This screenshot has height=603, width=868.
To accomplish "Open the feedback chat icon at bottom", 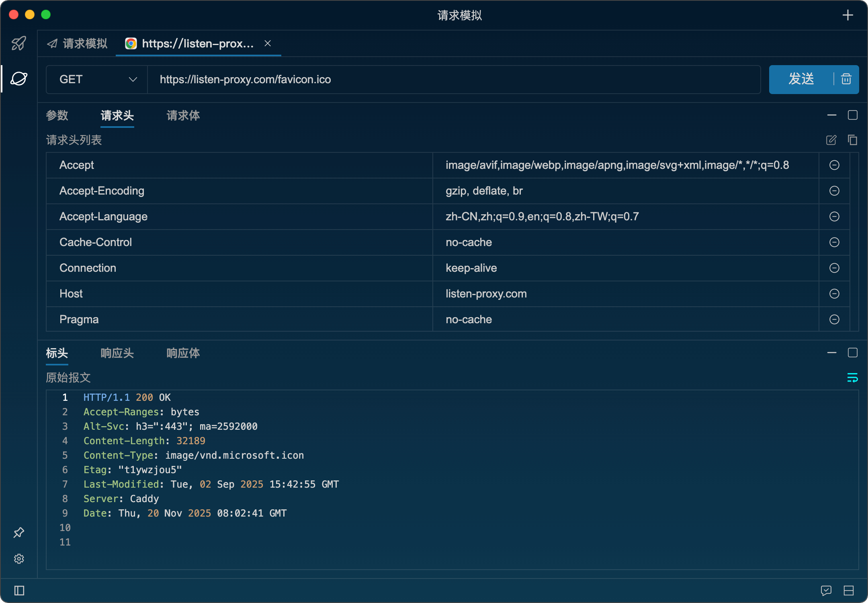I will 826,591.
